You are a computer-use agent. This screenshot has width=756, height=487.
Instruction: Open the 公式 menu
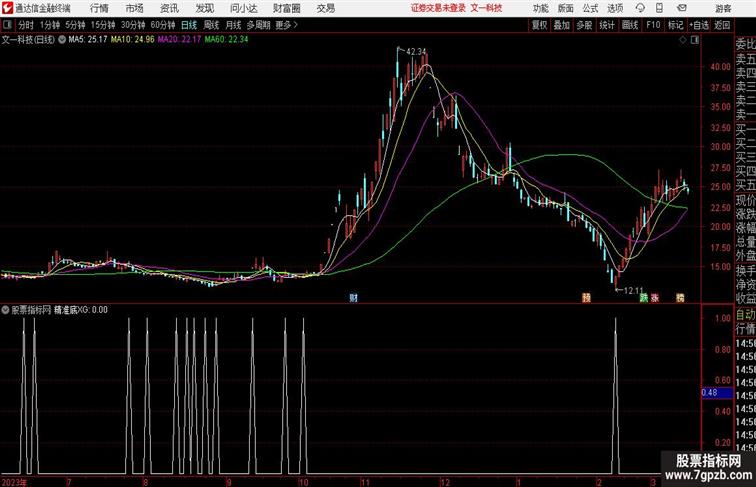pyautogui.click(x=590, y=8)
